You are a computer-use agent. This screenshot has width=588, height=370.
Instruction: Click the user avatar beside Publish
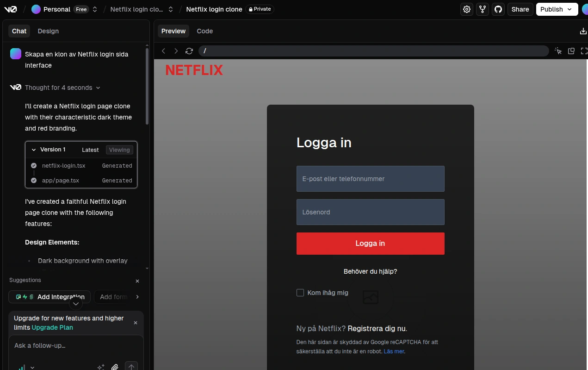(585, 9)
